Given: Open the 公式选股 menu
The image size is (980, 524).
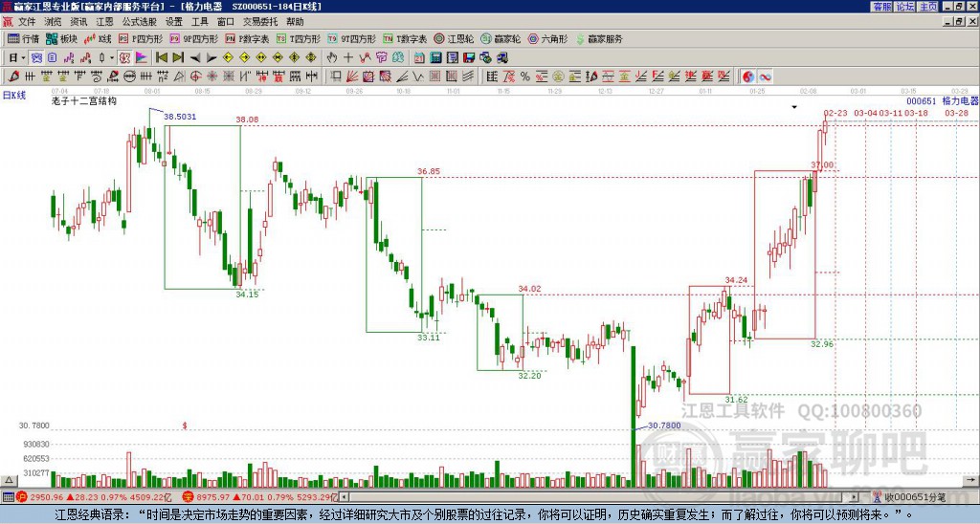Looking at the screenshot, I should tap(139, 22).
